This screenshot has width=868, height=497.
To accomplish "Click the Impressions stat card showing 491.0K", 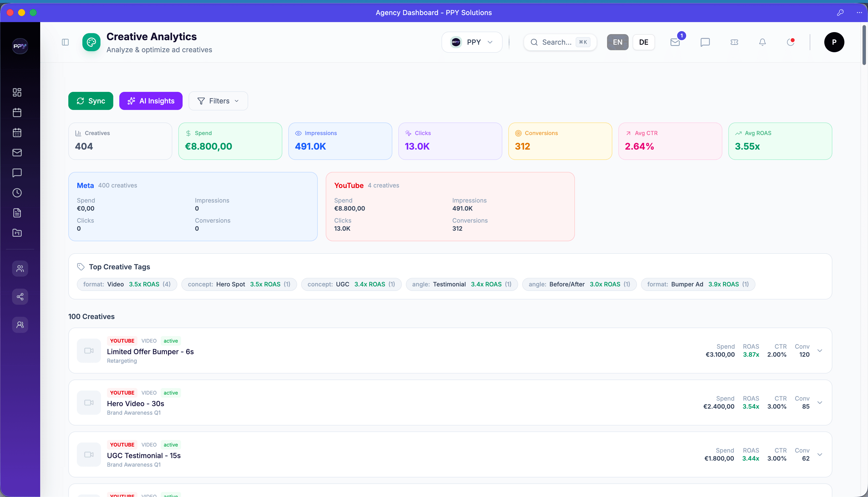I will click(340, 141).
